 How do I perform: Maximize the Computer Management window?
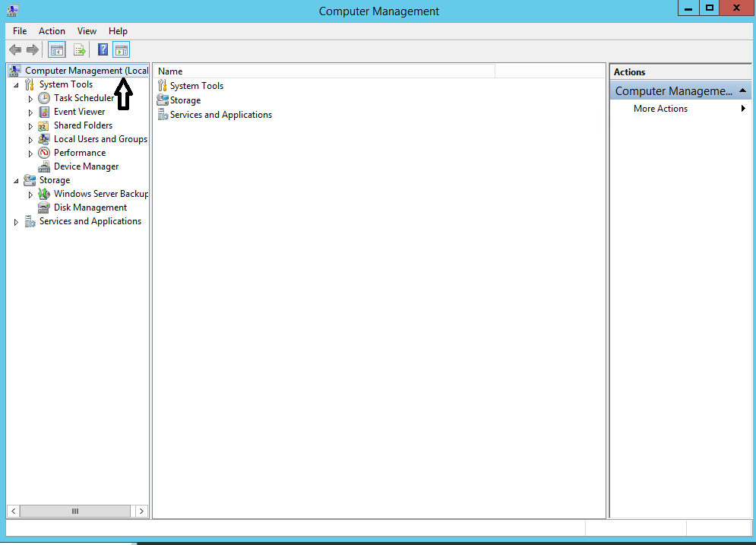coord(709,8)
